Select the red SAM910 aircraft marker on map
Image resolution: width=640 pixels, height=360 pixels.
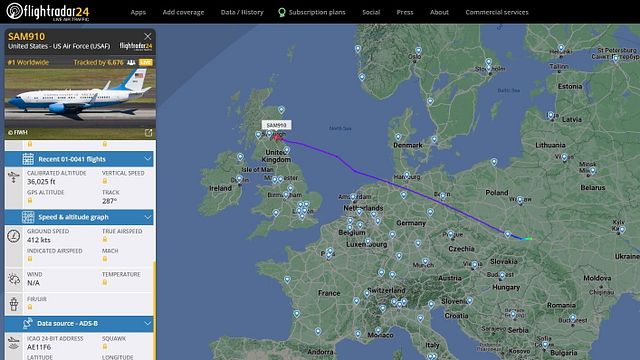277,138
